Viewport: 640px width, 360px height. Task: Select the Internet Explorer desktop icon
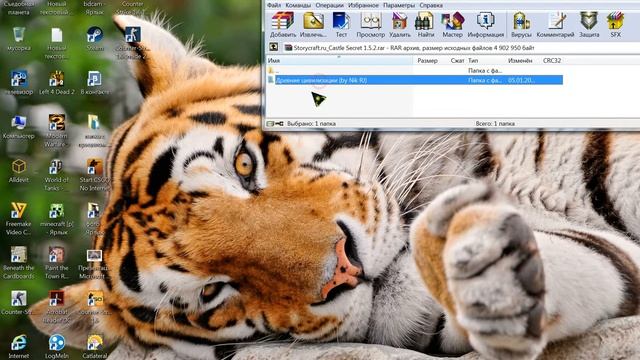click(x=19, y=347)
